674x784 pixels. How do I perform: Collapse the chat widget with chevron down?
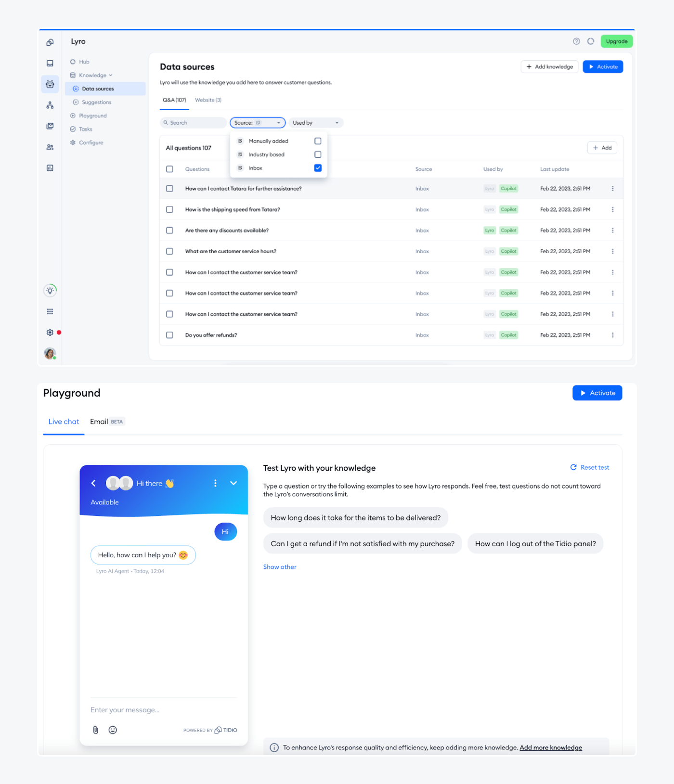tap(233, 483)
